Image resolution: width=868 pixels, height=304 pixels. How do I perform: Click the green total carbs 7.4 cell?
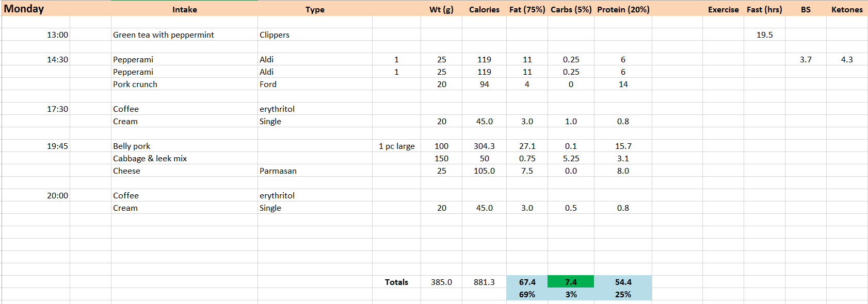click(571, 282)
